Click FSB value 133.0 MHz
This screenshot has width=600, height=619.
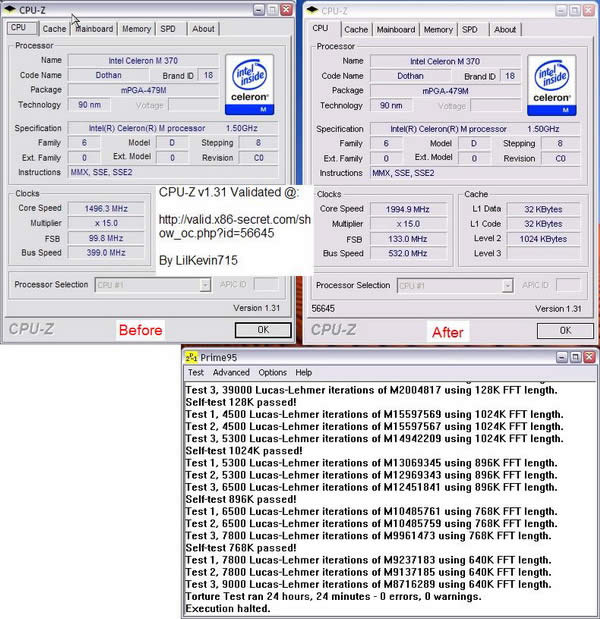pos(408,239)
